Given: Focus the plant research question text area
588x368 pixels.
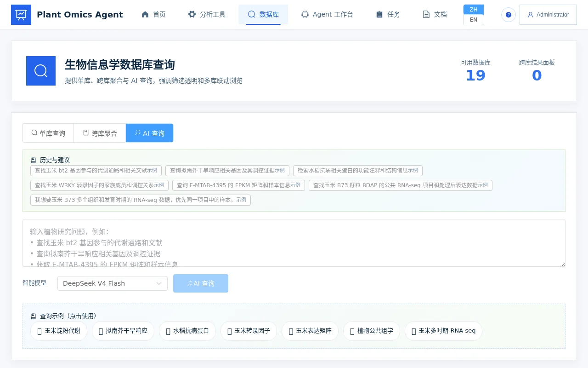Looking at the screenshot, I should point(294,243).
